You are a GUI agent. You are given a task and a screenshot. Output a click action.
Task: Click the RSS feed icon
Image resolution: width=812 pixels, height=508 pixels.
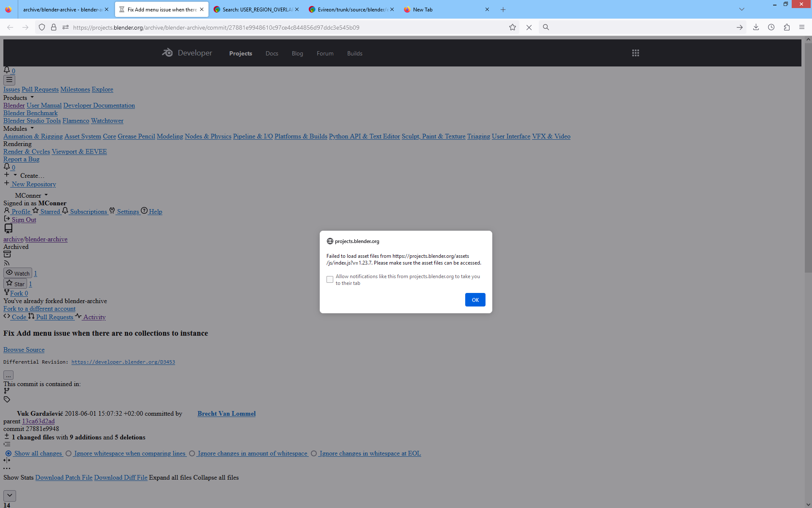[7, 263]
